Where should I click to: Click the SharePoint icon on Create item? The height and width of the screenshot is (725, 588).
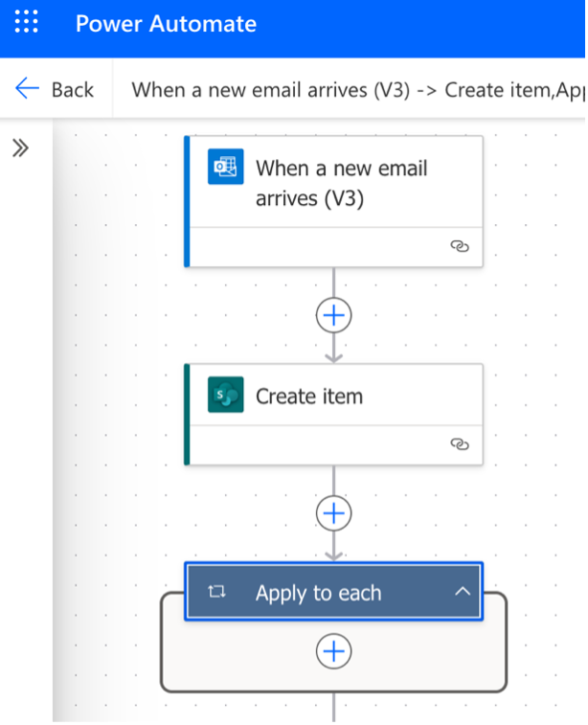point(226,395)
